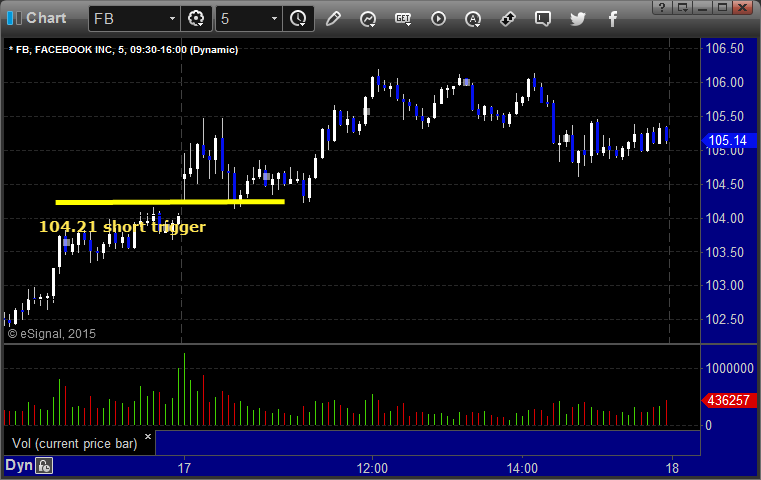Share chart via Twitter icon
This screenshot has width=761, height=480.
coord(578,19)
